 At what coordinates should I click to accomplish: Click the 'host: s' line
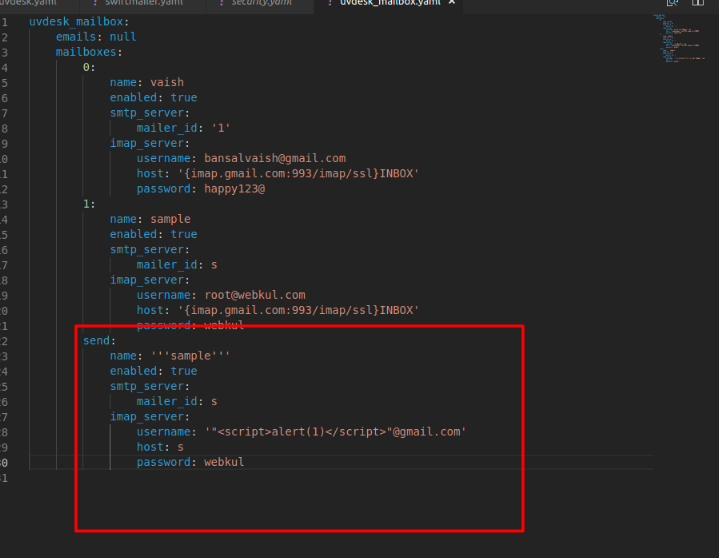[160, 447]
